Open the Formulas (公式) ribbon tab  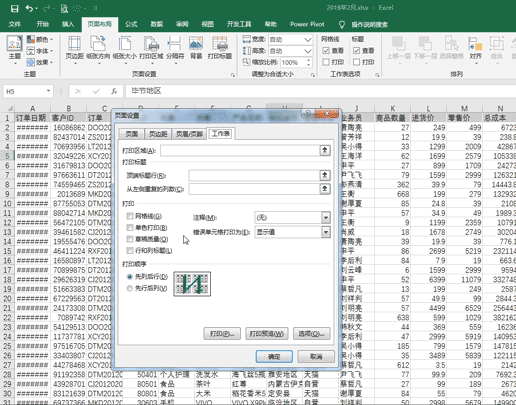(x=131, y=24)
